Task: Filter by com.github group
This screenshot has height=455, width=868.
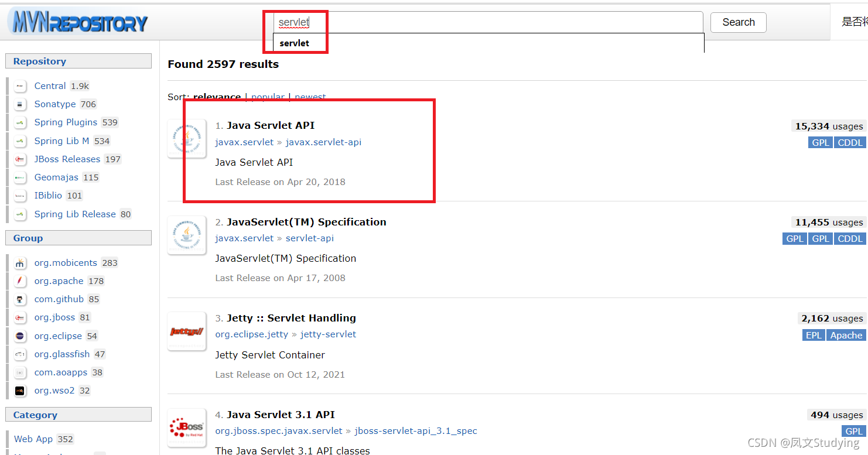Action: point(59,299)
